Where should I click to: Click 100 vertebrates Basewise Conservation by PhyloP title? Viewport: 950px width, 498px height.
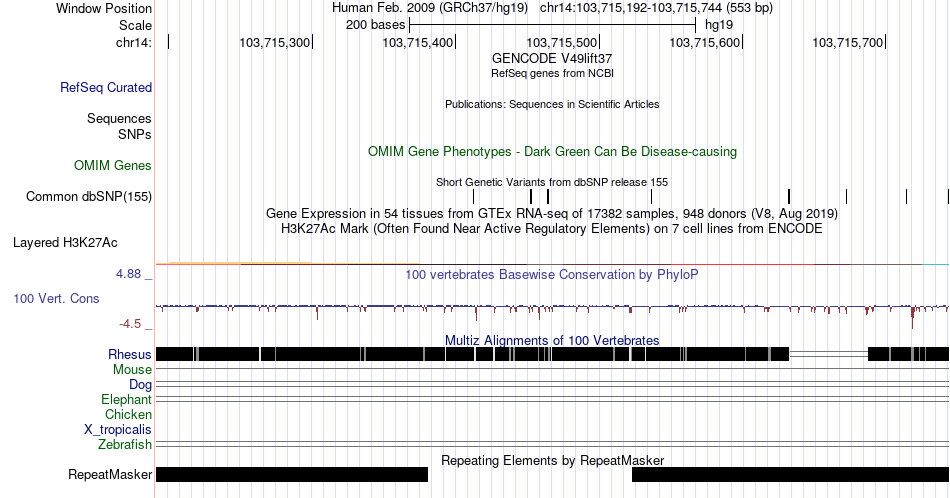[x=552, y=274]
